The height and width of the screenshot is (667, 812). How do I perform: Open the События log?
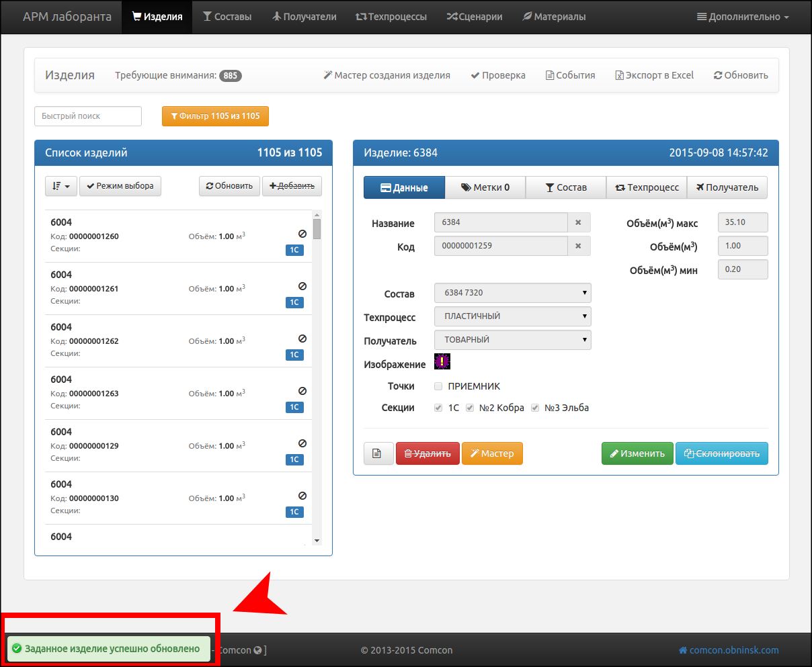(570, 75)
